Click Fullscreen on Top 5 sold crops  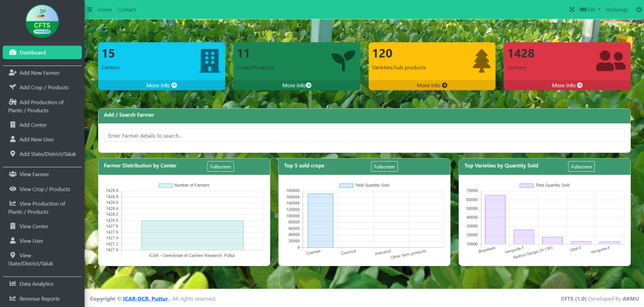(x=384, y=167)
